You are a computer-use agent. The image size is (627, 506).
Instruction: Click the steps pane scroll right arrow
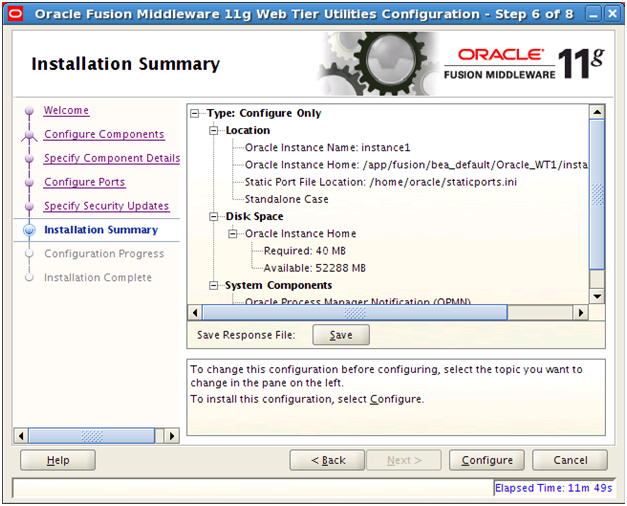[172, 436]
